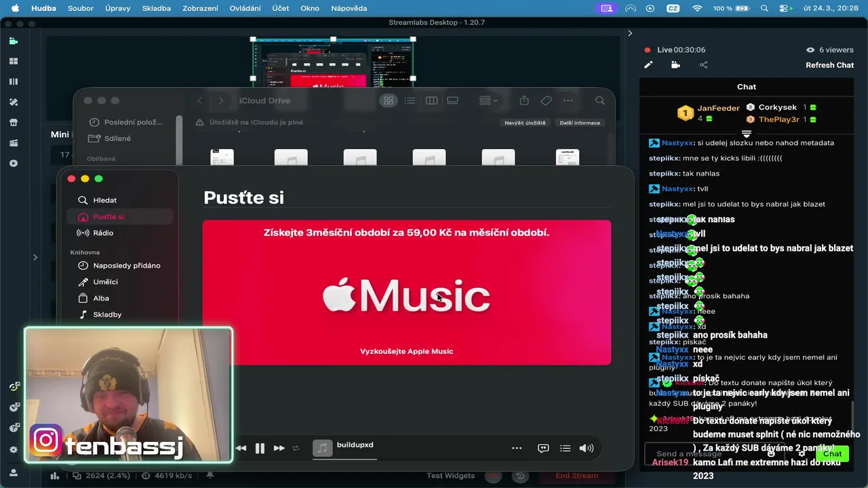This screenshot has height=488, width=868.
Task: Select Skladby in Music library
Action: pyautogui.click(x=119, y=314)
